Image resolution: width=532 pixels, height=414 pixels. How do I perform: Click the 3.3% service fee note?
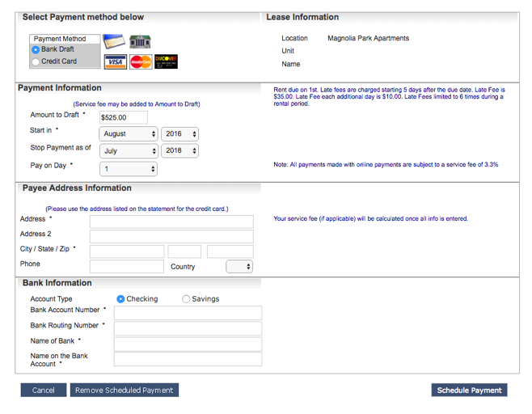coord(386,165)
